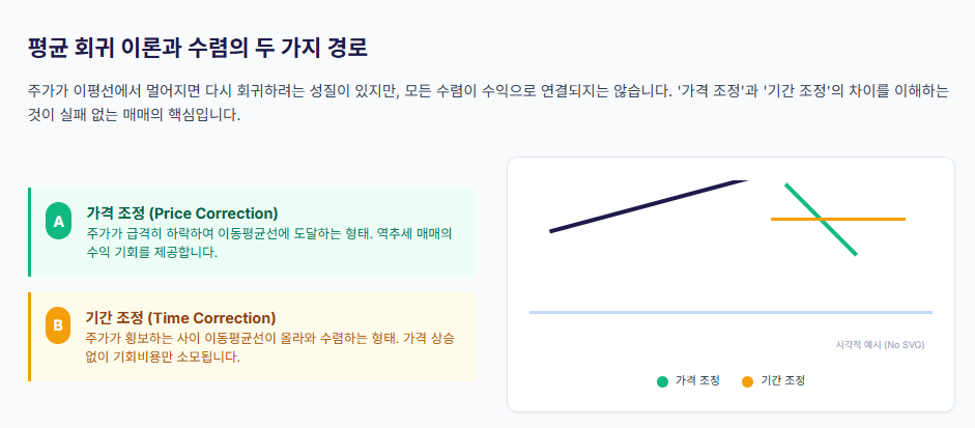Click the light blue baseline in chart
Screen dimensions: 975x428
coord(731,312)
